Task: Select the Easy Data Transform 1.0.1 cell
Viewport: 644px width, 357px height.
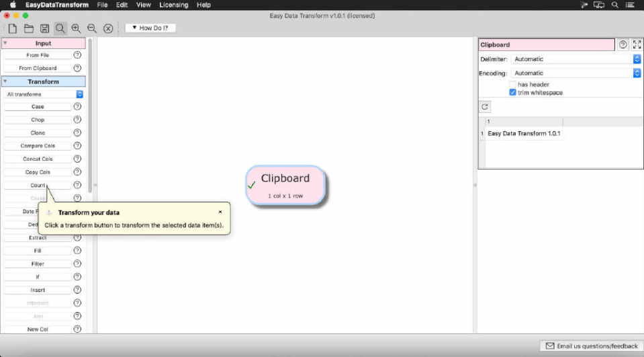Action: pos(524,133)
